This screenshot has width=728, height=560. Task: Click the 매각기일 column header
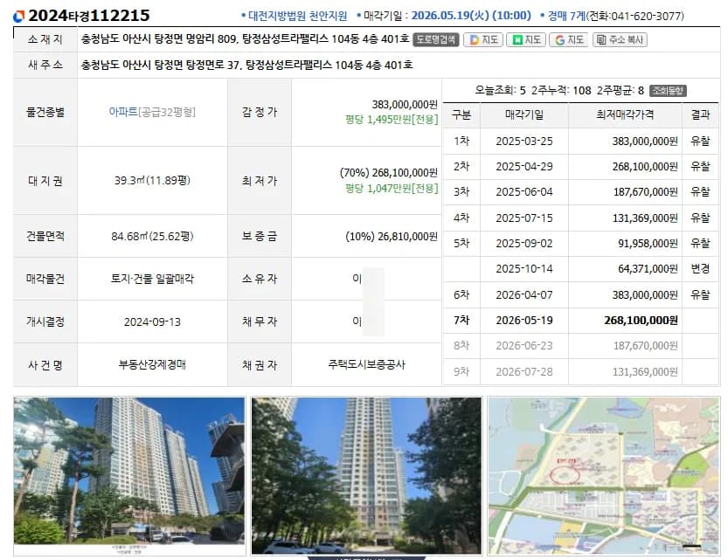[524, 114]
